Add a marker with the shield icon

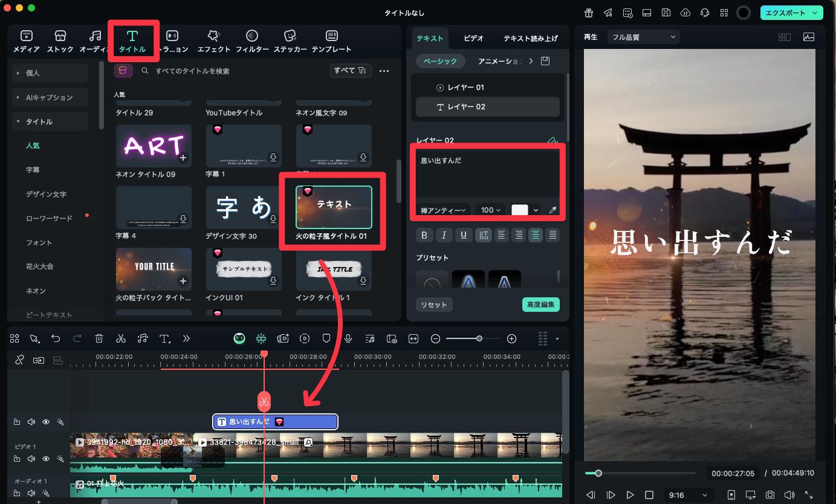[x=326, y=338]
